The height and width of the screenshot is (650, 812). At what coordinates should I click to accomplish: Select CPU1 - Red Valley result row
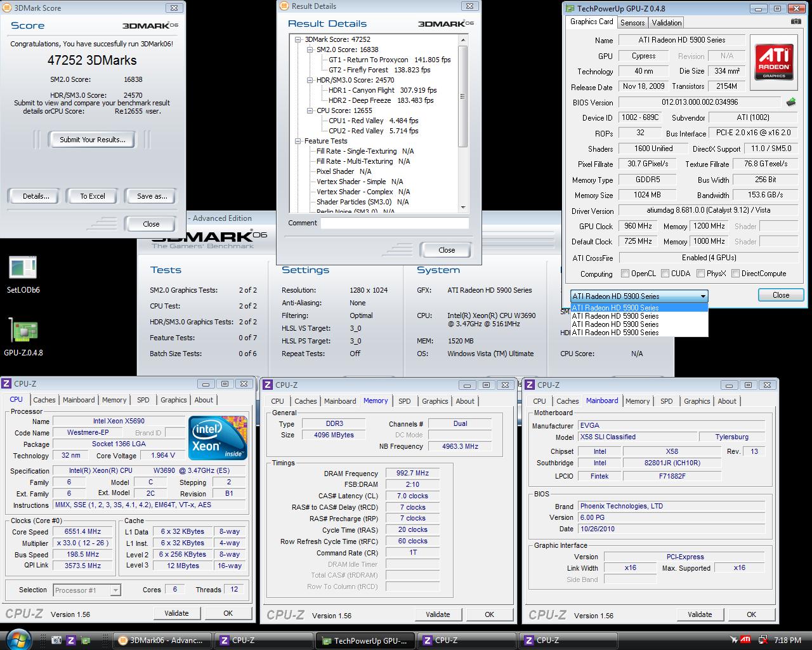(x=373, y=121)
